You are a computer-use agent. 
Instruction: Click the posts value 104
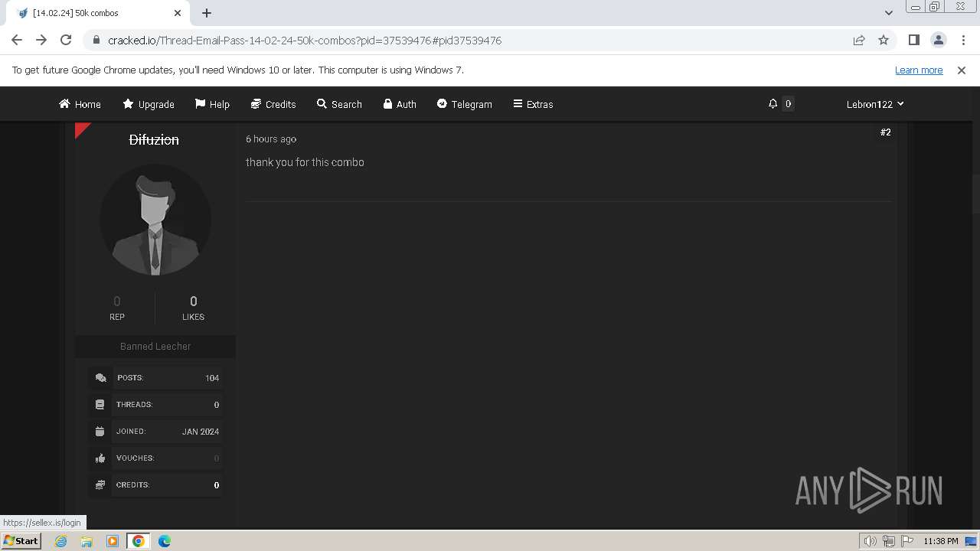pyautogui.click(x=212, y=378)
